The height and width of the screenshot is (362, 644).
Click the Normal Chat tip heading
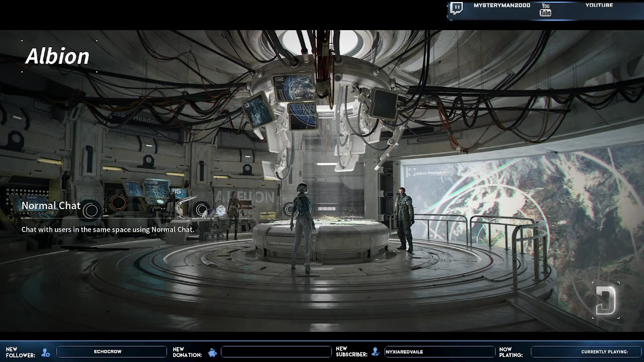(51, 206)
